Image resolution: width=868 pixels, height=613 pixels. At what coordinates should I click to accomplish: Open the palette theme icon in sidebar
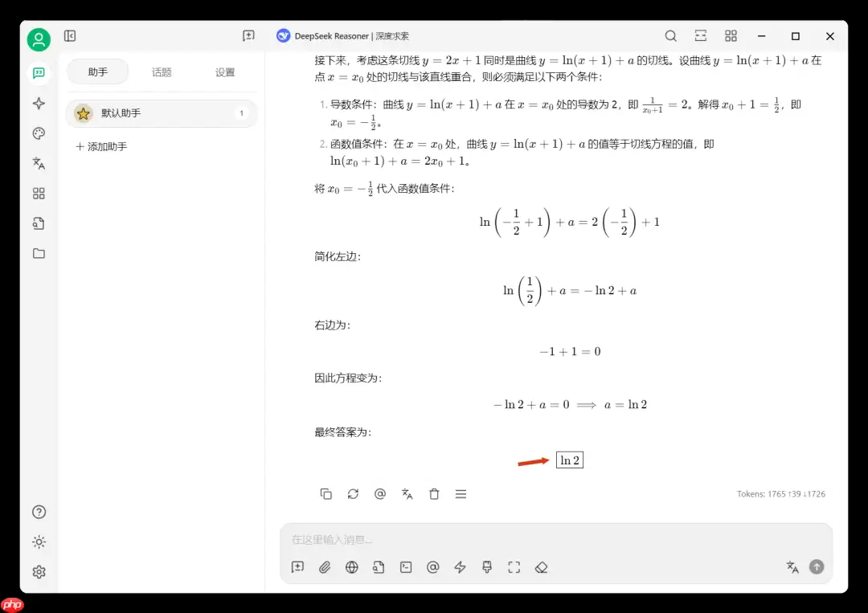point(39,133)
